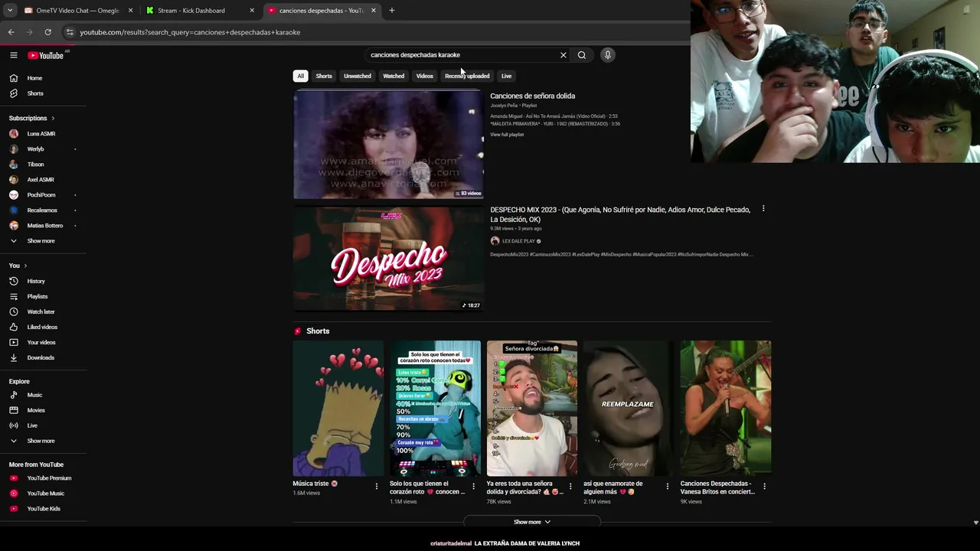The width and height of the screenshot is (980, 551).
Task: Select the Live filter chip
Action: (506, 76)
